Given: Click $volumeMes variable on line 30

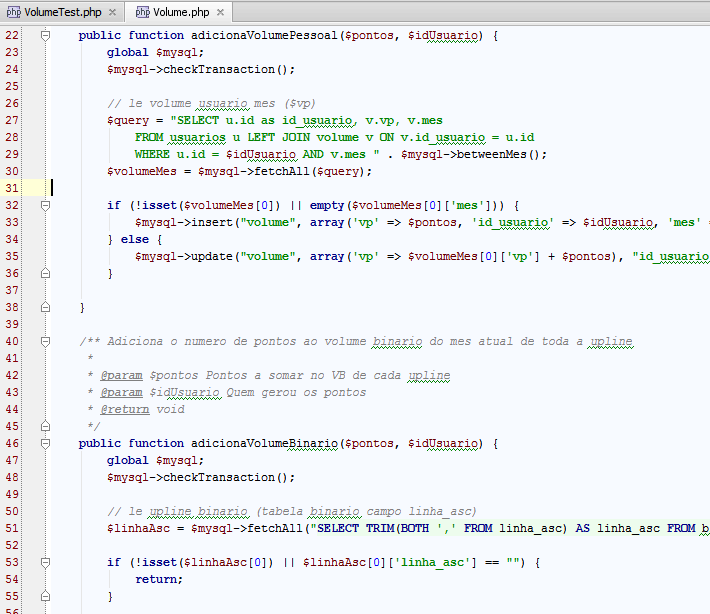Looking at the screenshot, I should tap(142, 171).
